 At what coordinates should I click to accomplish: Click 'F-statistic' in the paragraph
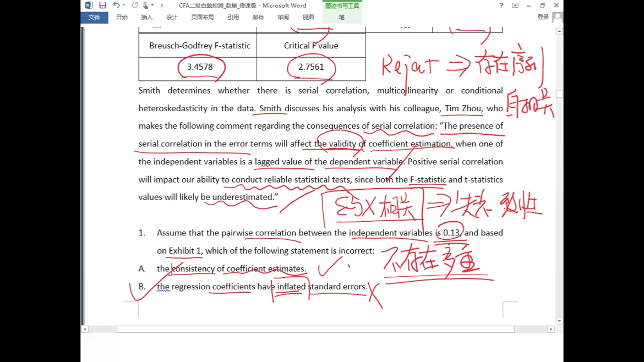click(x=428, y=179)
